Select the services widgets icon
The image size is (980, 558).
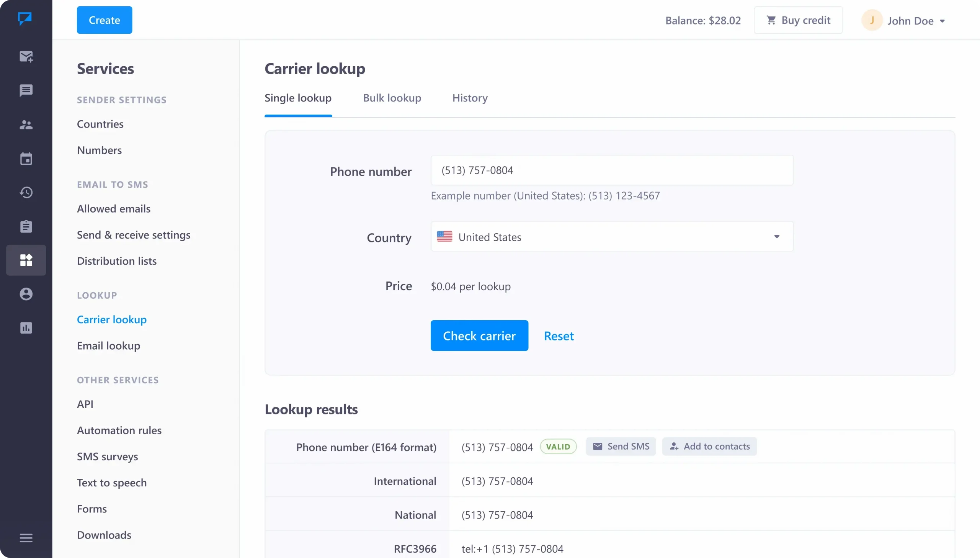coord(26,260)
